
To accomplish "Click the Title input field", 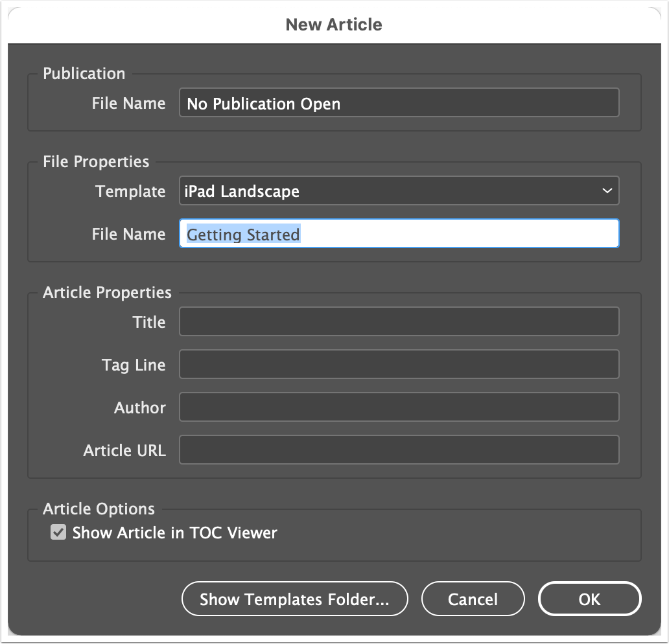I will point(399,321).
